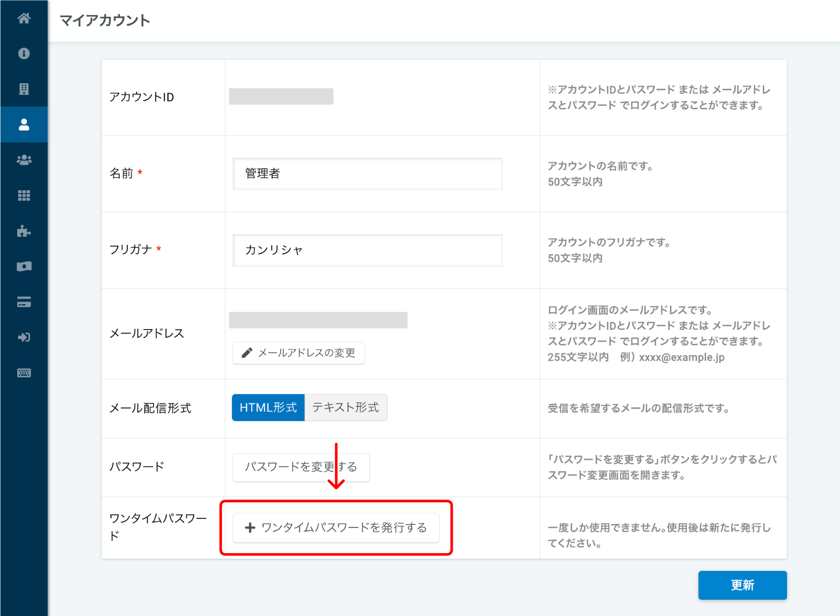Open the building icon in sidebar
This screenshot has width=840, height=616.
(x=24, y=89)
